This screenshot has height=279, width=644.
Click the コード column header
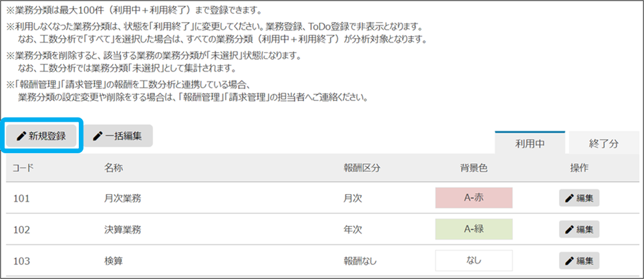[24, 167]
